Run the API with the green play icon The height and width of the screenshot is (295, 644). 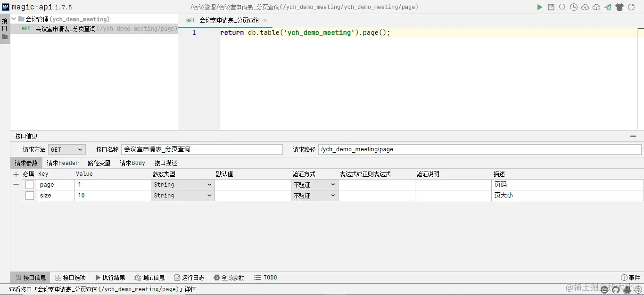pyautogui.click(x=539, y=7)
